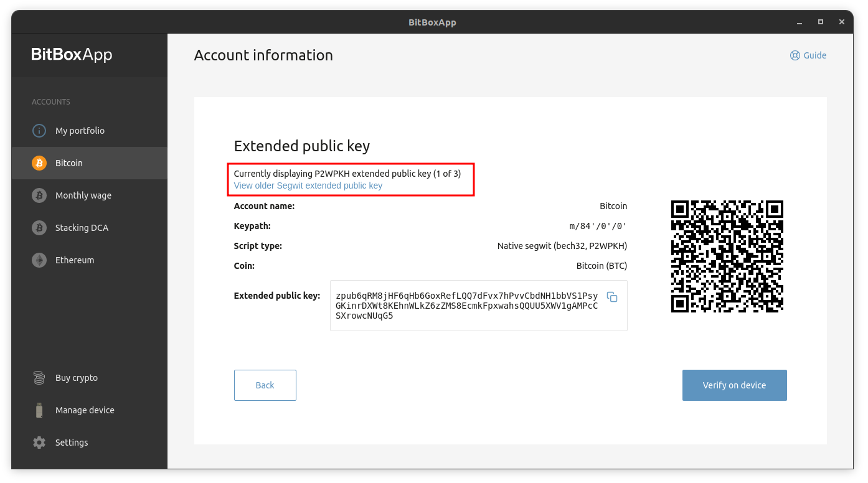Viewport: 868px width, 483px height.
Task: Click the Buy crypto coins icon
Action: (x=39, y=378)
